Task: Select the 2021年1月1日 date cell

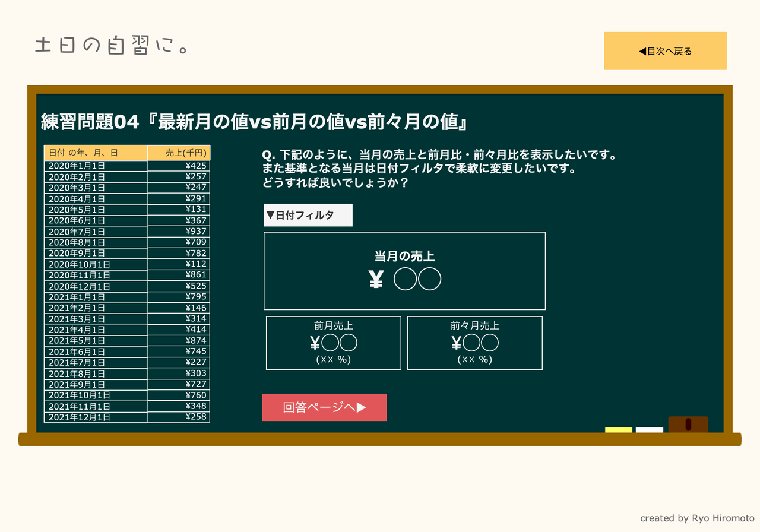Action: [96, 297]
